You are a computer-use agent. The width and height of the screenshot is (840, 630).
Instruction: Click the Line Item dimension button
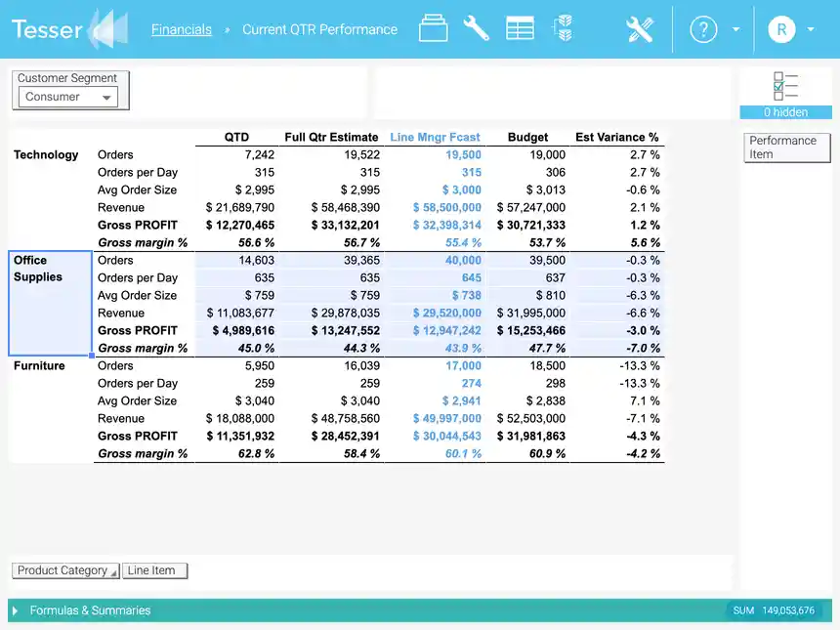click(x=155, y=570)
